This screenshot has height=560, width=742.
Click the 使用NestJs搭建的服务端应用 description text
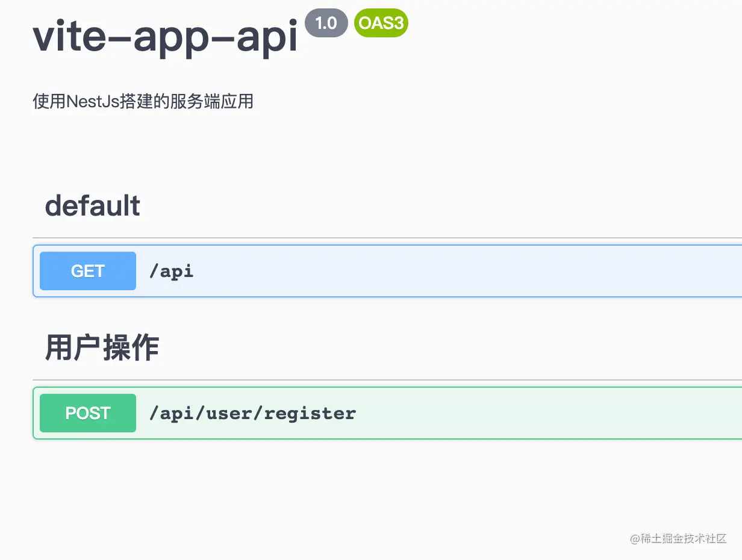(x=143, y=101)
